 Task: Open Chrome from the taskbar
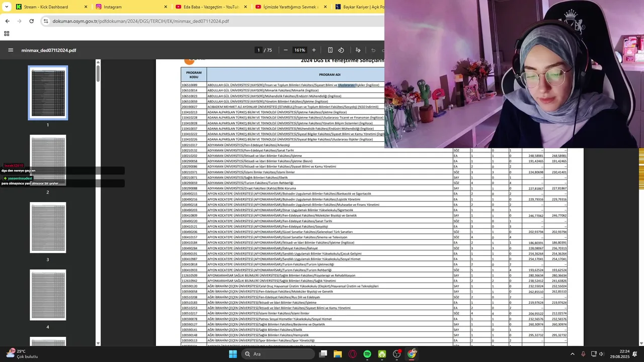click(x=412, y=354)
